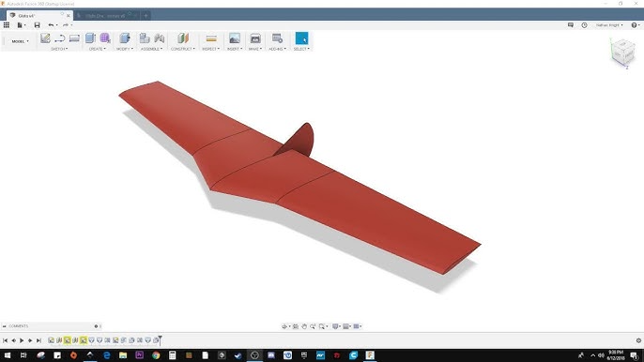Activate the Zoom magnifier tool
This screenshot has height=362, width=644.
pyautogui.click(x=313, y=326)
